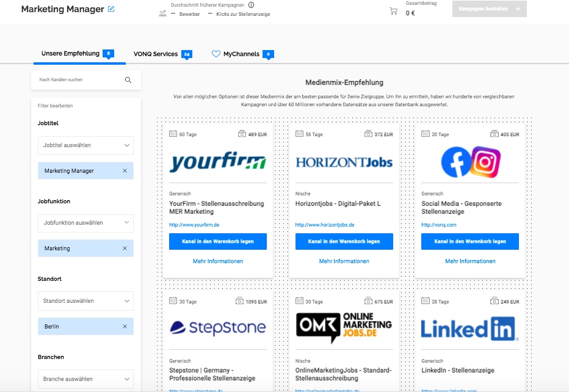Click the calendar icon beside 20 Tage

pyautogui.click(x=426, y=134)
